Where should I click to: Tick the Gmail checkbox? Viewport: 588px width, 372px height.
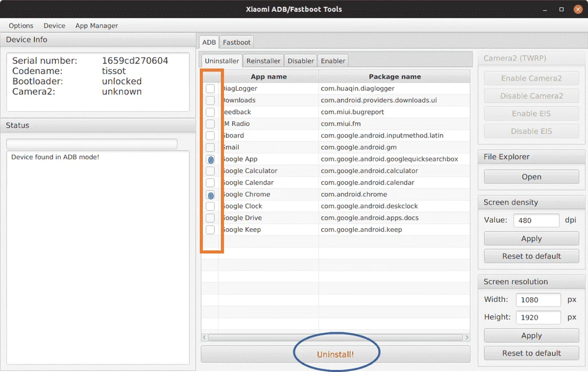[211, 147]
